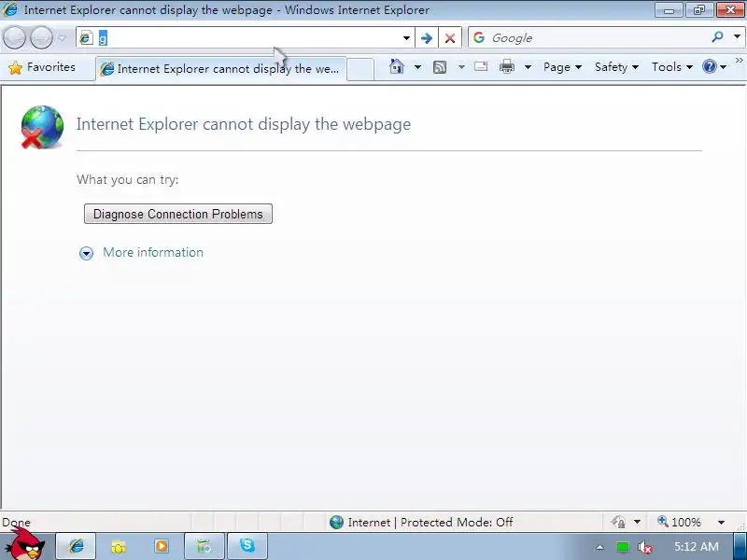
Task: Expand the More information section
Action: [86, 253]
